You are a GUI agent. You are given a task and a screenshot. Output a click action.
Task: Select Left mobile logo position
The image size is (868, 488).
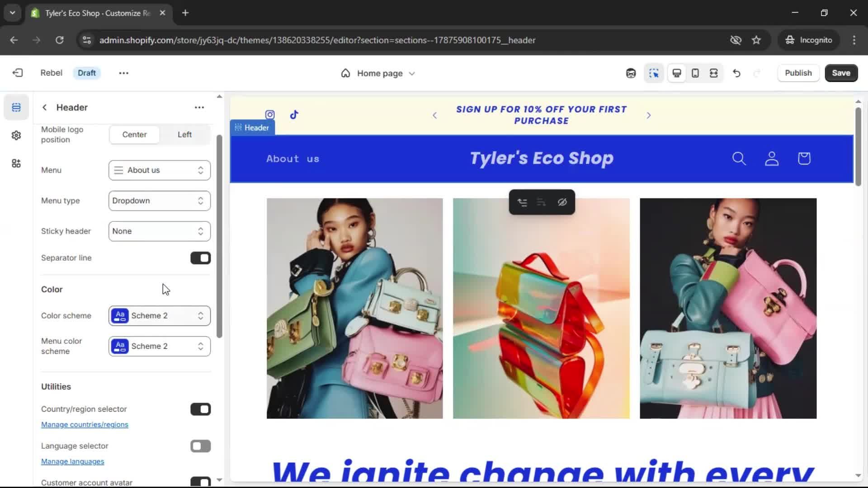[x=184, y=135]
